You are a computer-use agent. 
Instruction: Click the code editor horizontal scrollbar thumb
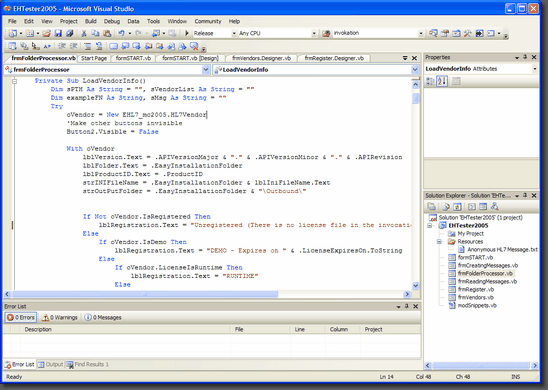click(x=145, y=294)
